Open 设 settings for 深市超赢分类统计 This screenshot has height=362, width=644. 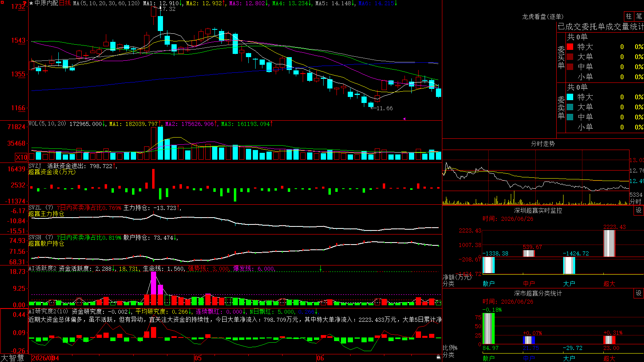tap(639, 293)
